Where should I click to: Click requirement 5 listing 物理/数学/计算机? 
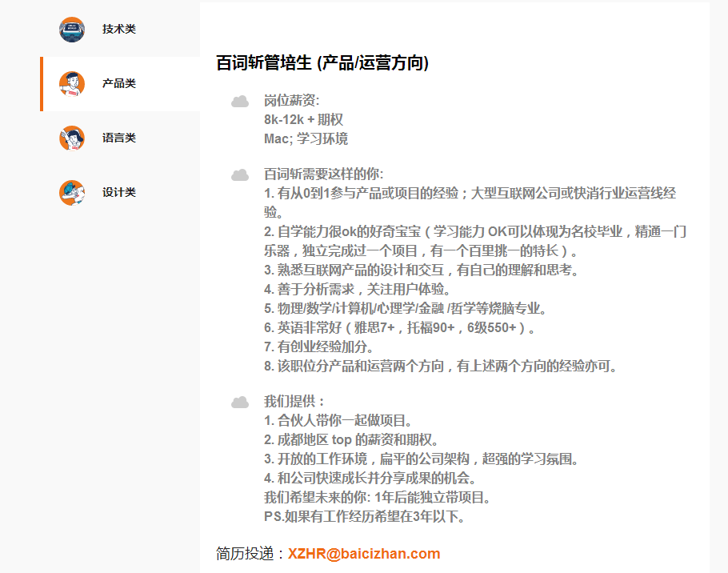tap(406, 308)
